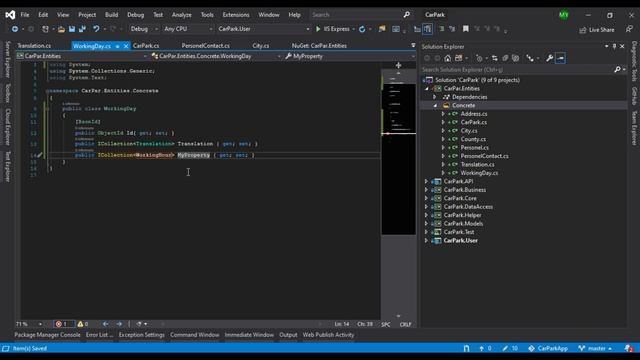Switch to the PersonelContact.cs tab
Image resolution: width=640 pixels, height=360 pixels.
click(205, 46)
